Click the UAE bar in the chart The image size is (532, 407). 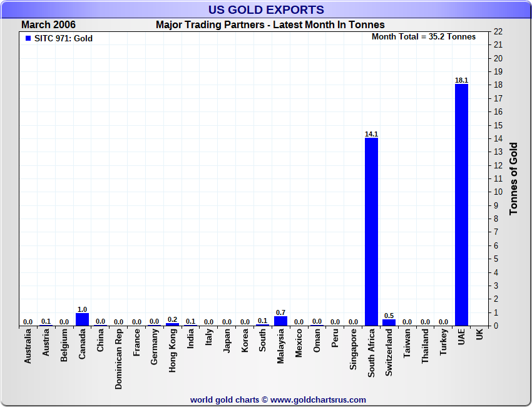click(x=461, y=205)
